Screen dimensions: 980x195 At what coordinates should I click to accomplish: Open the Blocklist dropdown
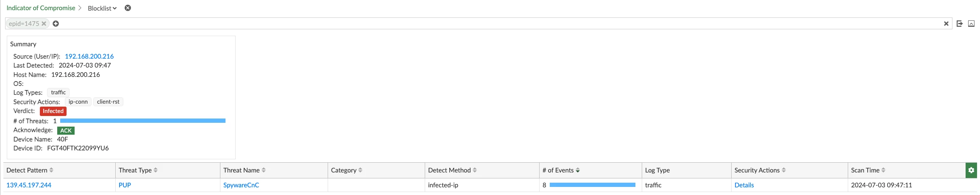[x=102, y=8]
